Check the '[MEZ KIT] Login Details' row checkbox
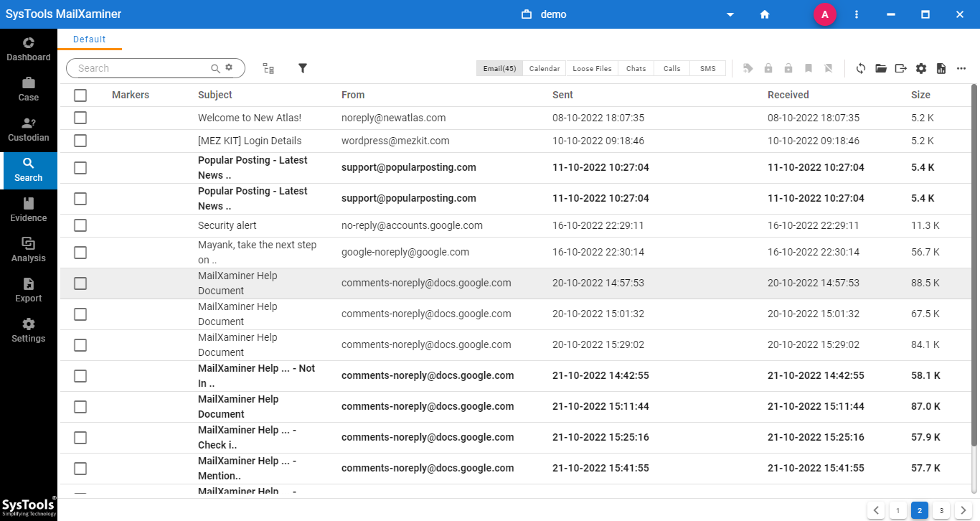This screenshot has height=521, width=980. click(80, 141)
